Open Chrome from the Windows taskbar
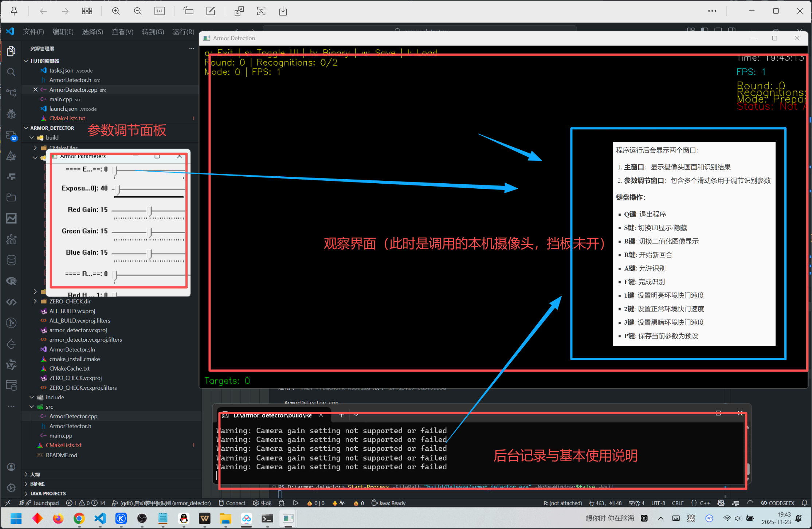Image resolution: width=812 pixels, height=529 pixels. pyautogui.click(x=79, y=518)
